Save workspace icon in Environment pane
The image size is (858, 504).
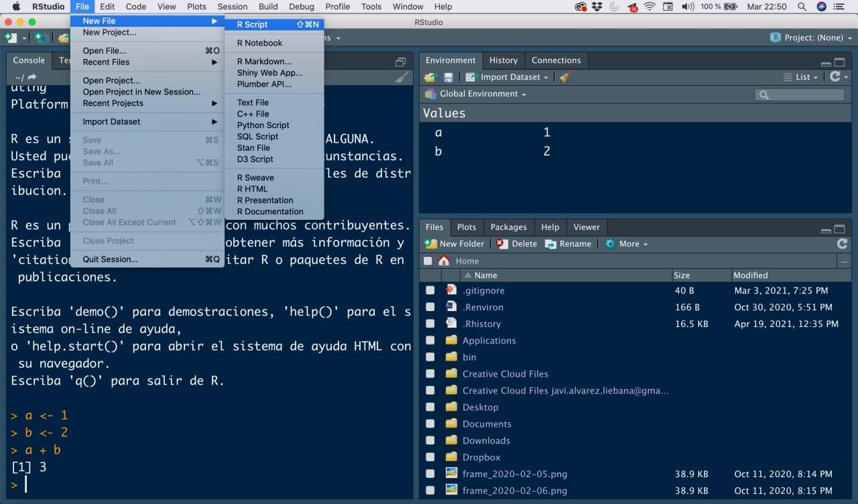448,77
